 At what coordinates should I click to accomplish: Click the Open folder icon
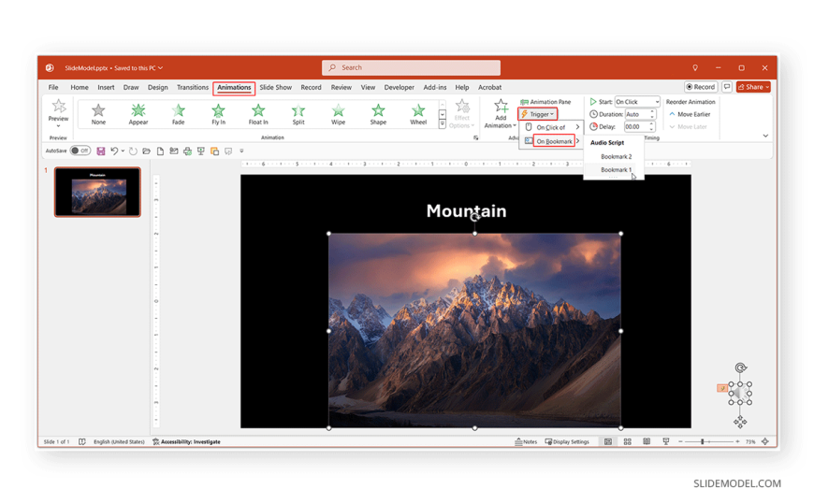(x=146, y=151)
